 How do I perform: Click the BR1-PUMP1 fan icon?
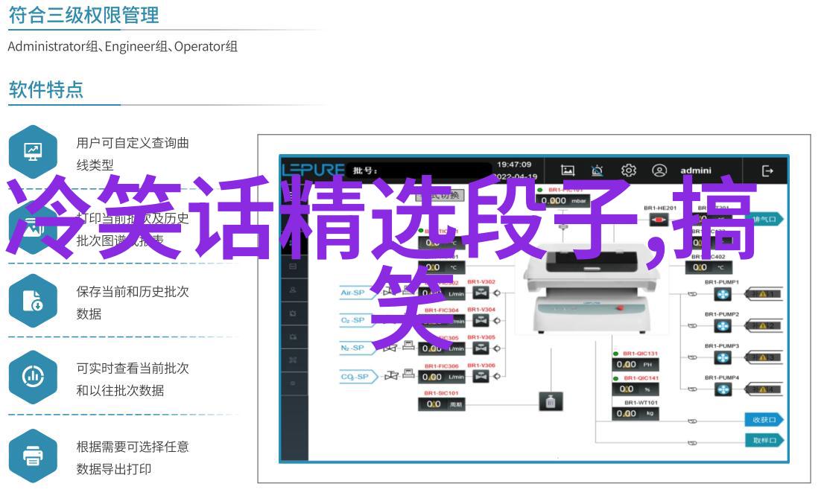point(723,295)
